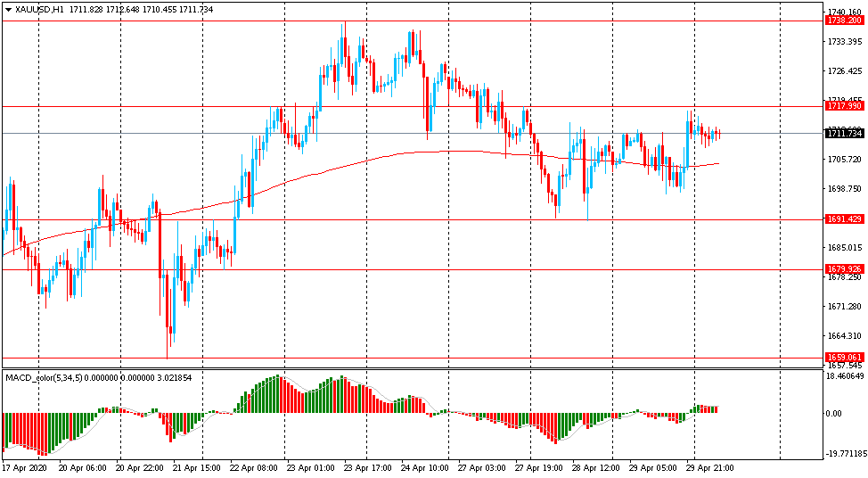Select the 1659.061 bottom level label

844,358
